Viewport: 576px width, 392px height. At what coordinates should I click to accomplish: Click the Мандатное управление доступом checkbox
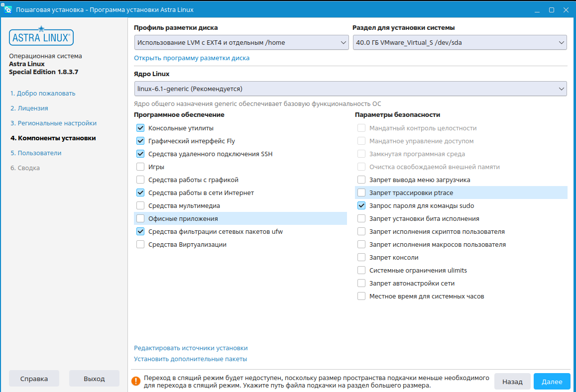[x=361, y=141]
